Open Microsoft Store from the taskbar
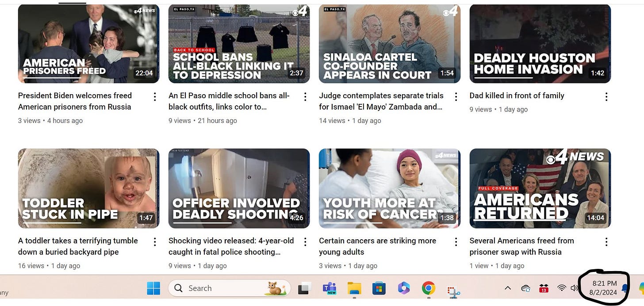Screen dimensions: 644x306 (x=379, y=288)
